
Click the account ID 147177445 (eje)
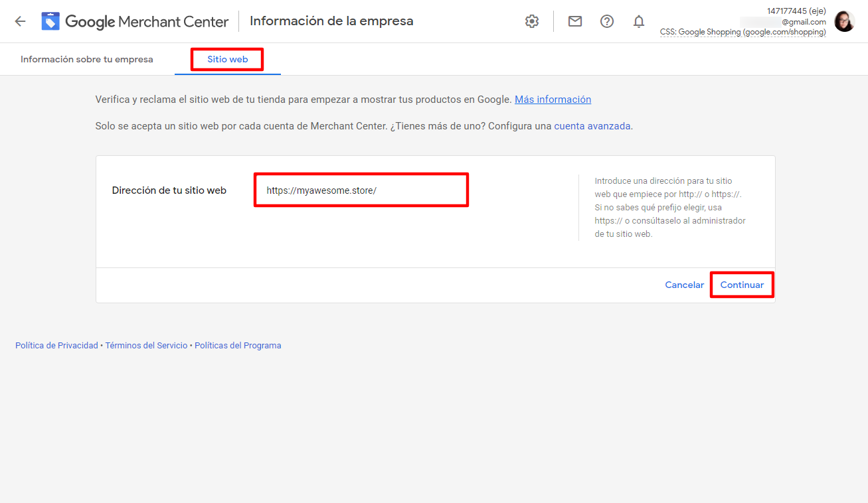tap(796, 11)
